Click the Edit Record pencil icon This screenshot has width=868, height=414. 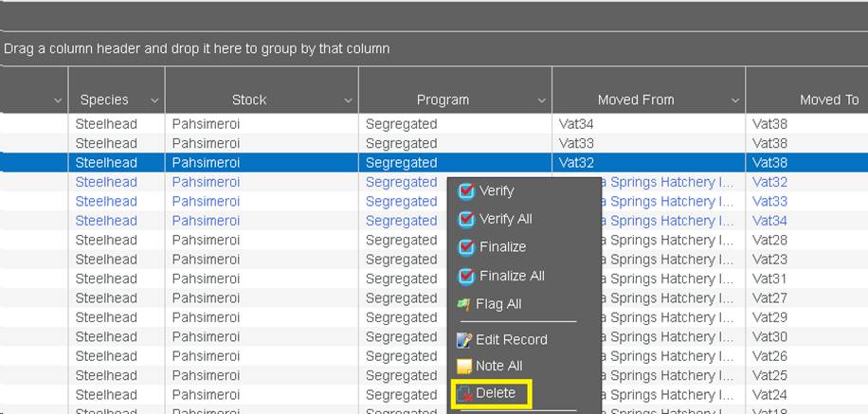(x=464, y=340)
